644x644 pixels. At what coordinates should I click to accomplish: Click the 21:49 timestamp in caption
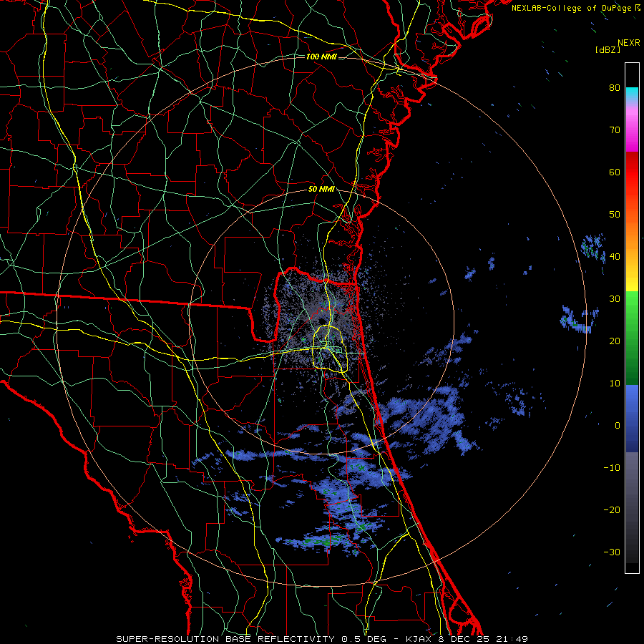(x=513, y=639)
